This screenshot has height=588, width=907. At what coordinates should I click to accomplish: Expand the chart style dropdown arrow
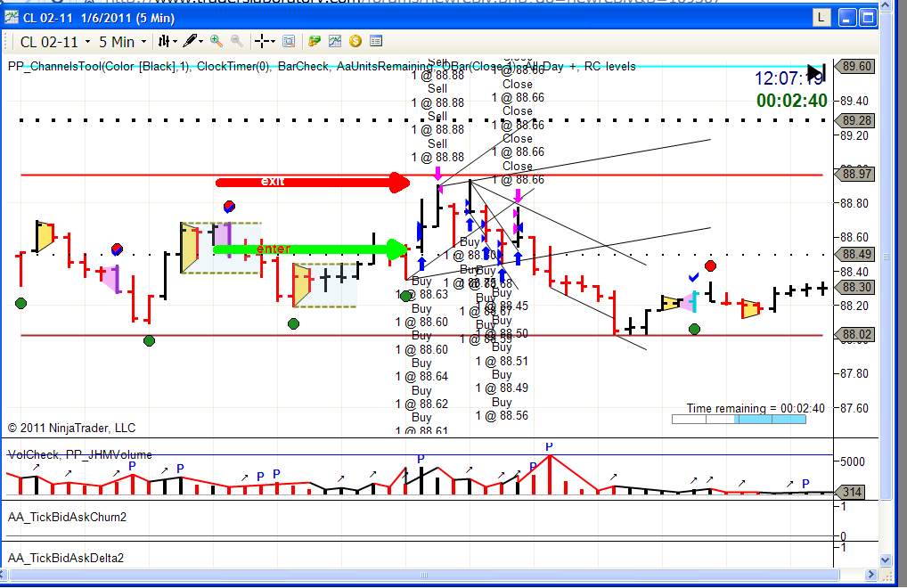click(174, 42)
